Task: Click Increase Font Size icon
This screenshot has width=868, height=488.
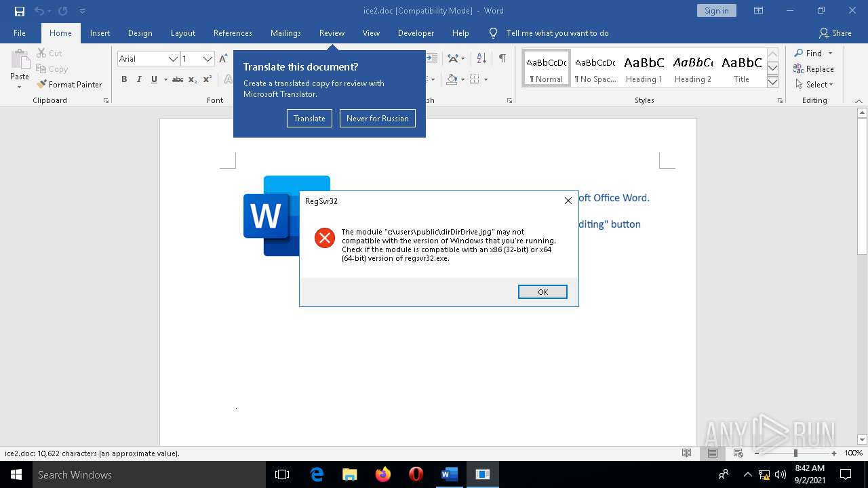Action: (x=223, y=59)
